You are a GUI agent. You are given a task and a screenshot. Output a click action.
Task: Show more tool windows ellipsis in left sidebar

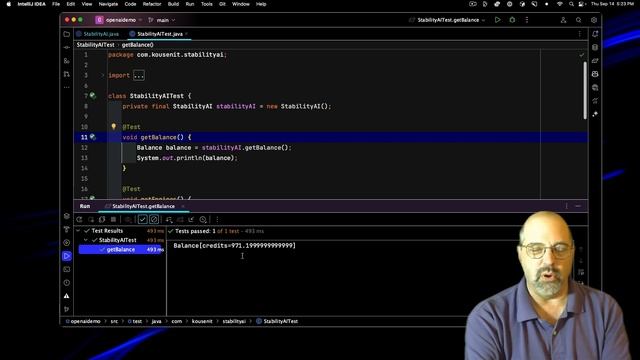point(67,87)
